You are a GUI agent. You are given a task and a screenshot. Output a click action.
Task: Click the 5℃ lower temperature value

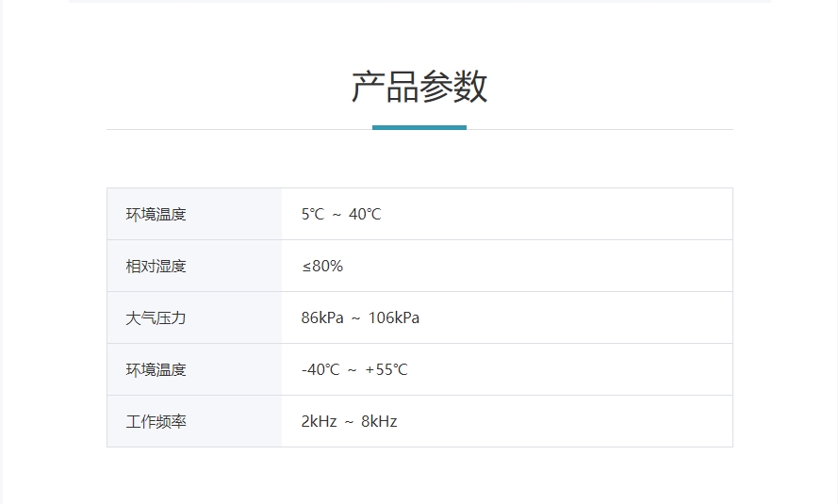[x=313, y=214]
